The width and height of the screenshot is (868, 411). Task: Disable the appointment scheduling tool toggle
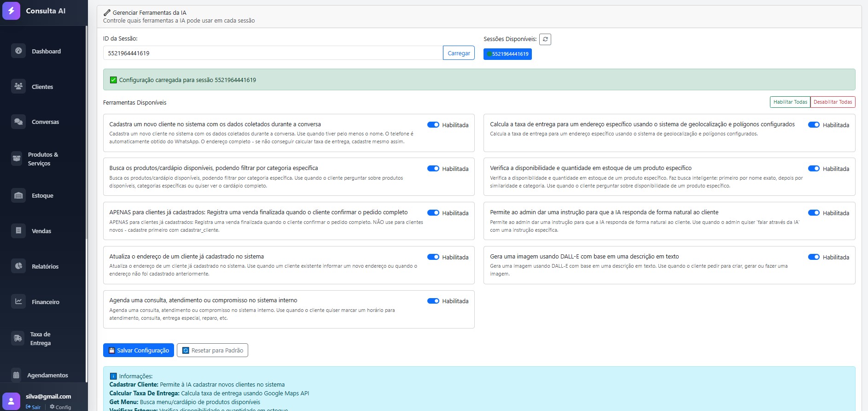[433, 301]
